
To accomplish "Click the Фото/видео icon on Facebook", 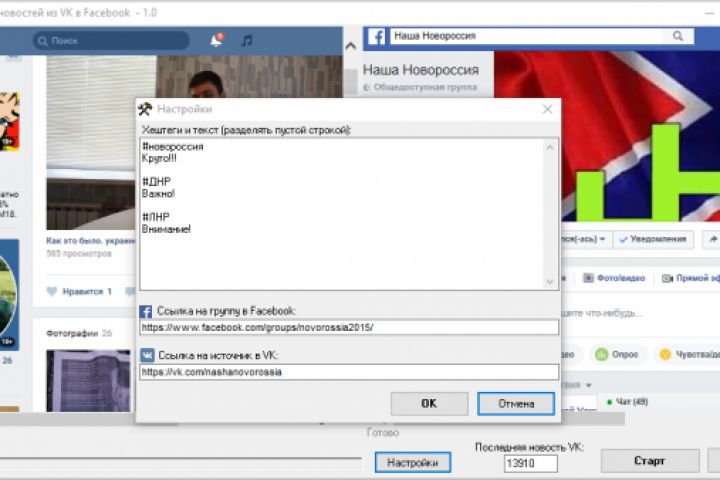I will coord(588,278).
